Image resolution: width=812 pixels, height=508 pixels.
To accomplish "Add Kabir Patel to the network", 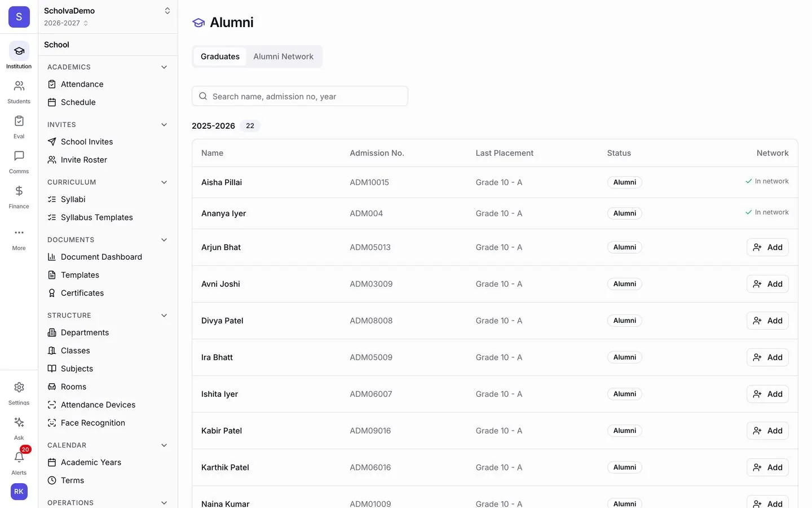I will [x=767, y=431].
